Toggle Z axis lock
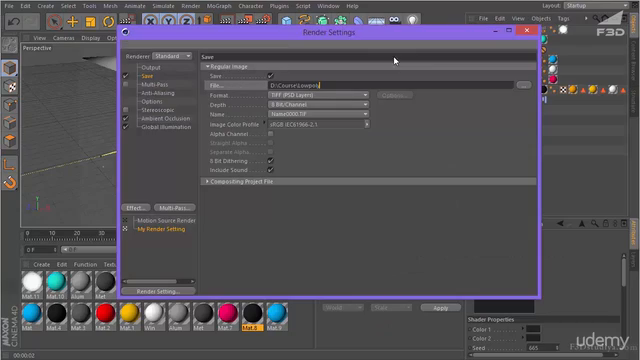 tap(186, 21)
